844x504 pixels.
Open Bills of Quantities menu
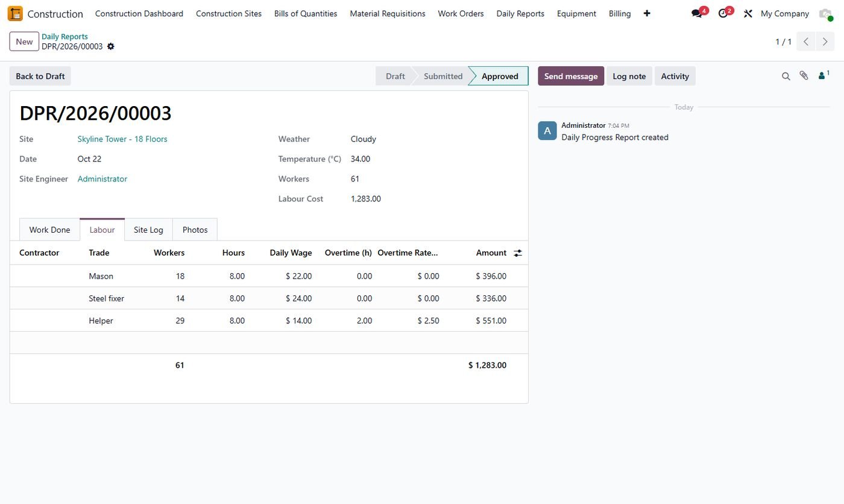(x=306, y=13)
